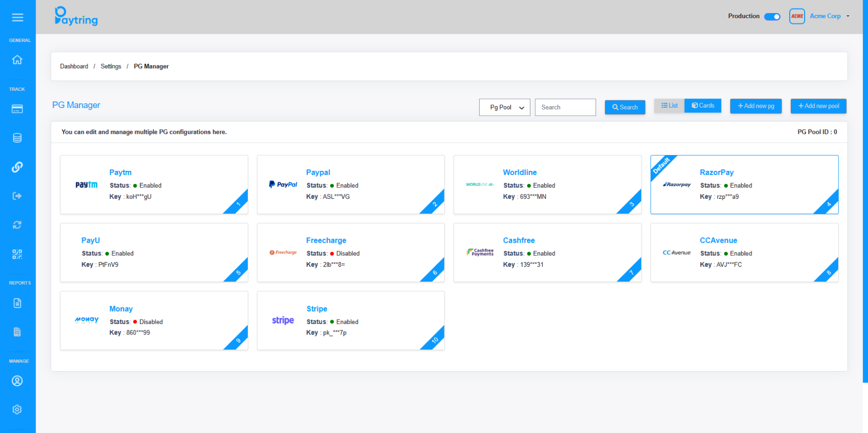Image resolution: width=868 pixels, height=433 pixels.
Task: Open the PayU gateway title
Action: [x=90, y=240]
